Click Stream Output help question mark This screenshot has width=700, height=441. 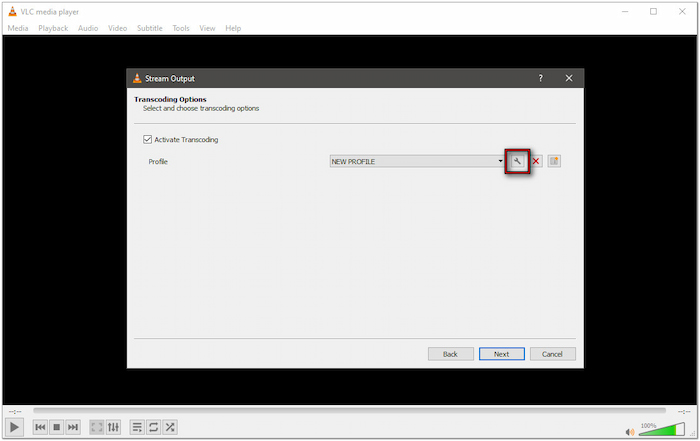[541, 78]
